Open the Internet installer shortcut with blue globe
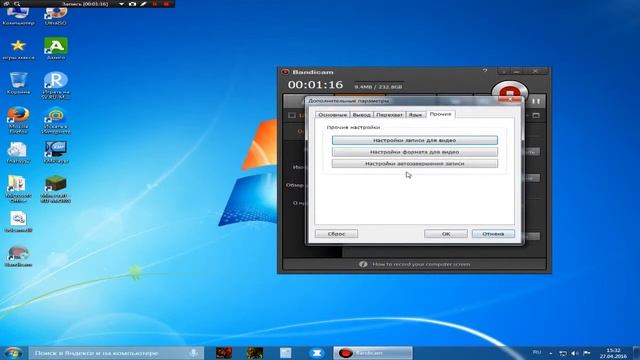640x360 pixels. (x=56, y=120)
